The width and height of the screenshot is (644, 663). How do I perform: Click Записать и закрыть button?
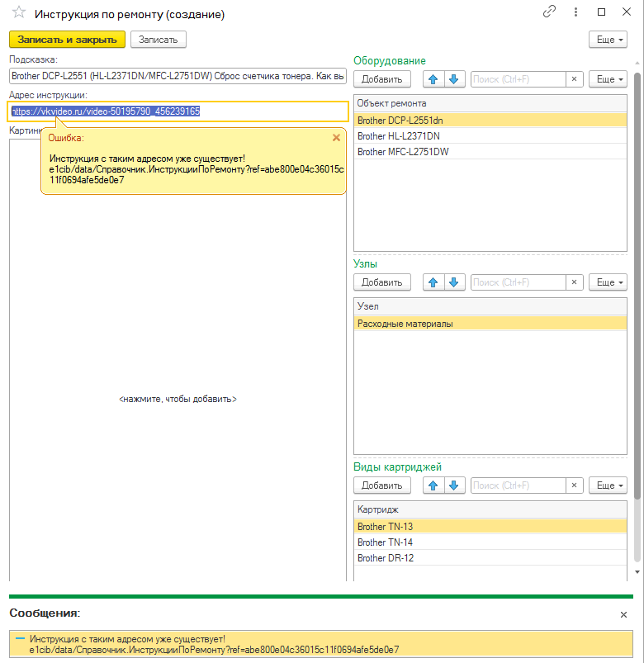[67, 40]
